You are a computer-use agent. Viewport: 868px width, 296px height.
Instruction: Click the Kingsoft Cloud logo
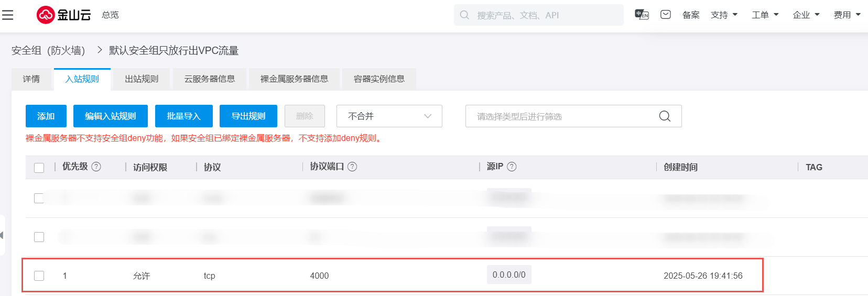tap(63, 15)
